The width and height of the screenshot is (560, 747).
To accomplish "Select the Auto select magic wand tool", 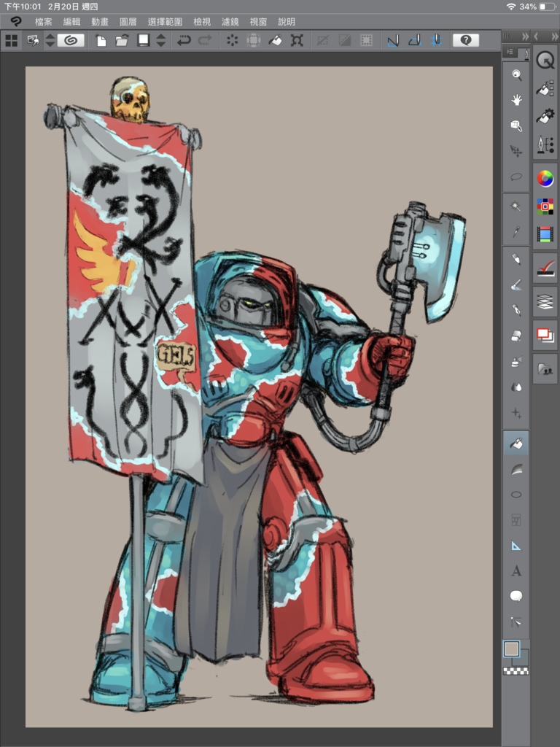I will tap(516, 206).
